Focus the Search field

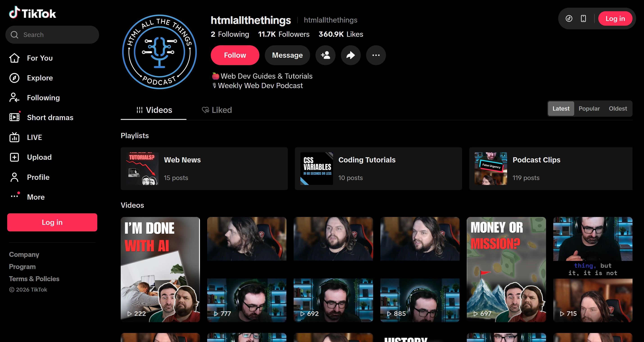pyautogui.click(x=52, y=35)
